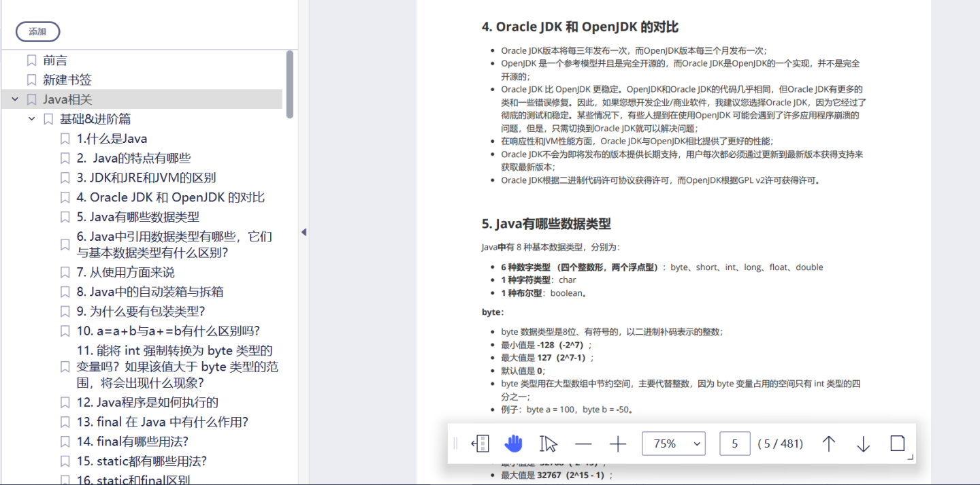The width and height of the screenshot is (980, 485).
Task: Select the Hand pan tool
Action: tap(513, 443)
